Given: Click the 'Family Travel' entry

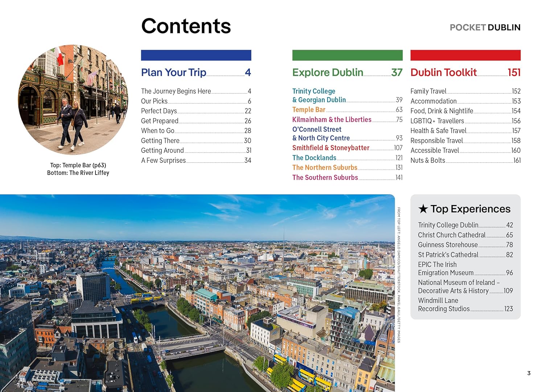Looking at the screenshot, I should pos(465,91).
